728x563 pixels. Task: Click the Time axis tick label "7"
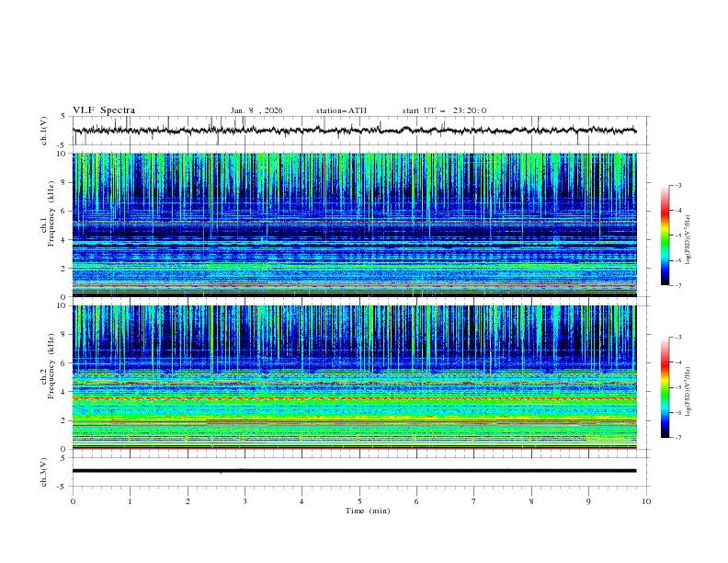point(474,501)
